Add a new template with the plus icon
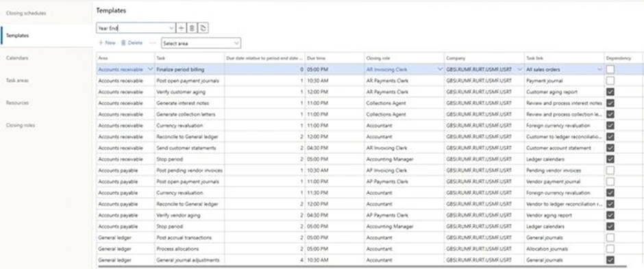 click(x=181, y=28)
